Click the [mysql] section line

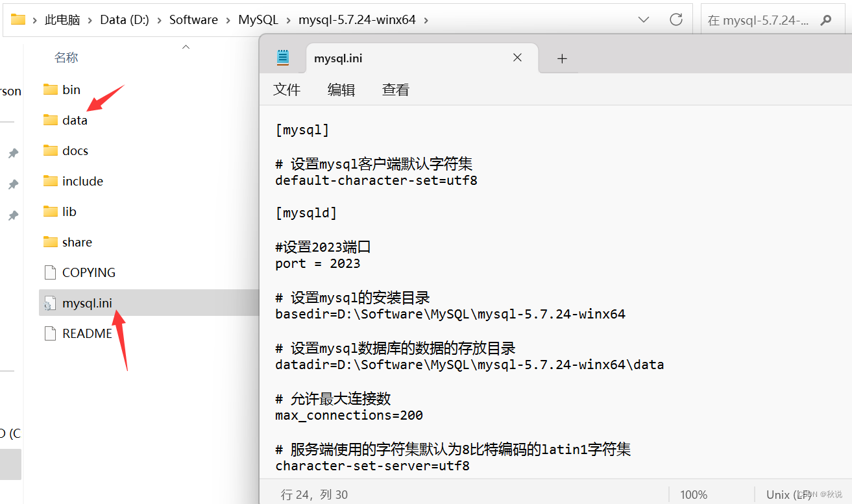pos(302,130)
